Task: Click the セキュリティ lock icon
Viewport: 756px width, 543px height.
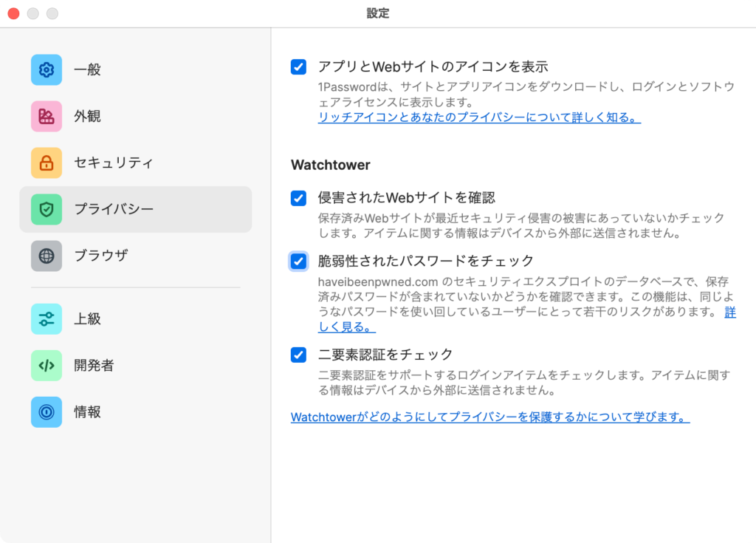Action: 47,163
